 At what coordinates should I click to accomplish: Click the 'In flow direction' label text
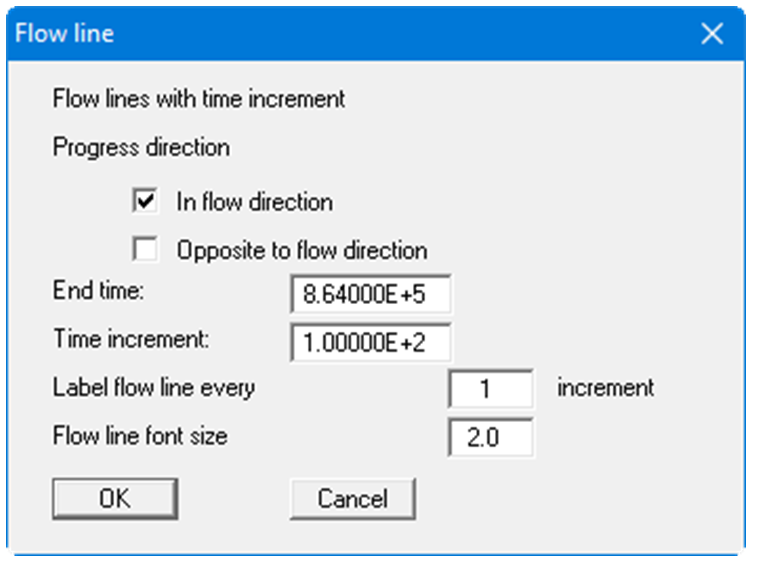[254, 202]
